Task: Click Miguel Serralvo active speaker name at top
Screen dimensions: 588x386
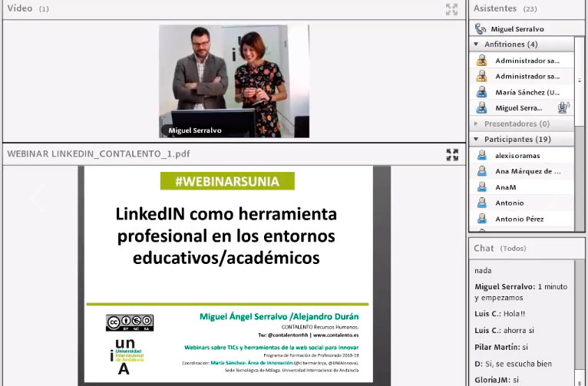Action: (x=517, y=29)
